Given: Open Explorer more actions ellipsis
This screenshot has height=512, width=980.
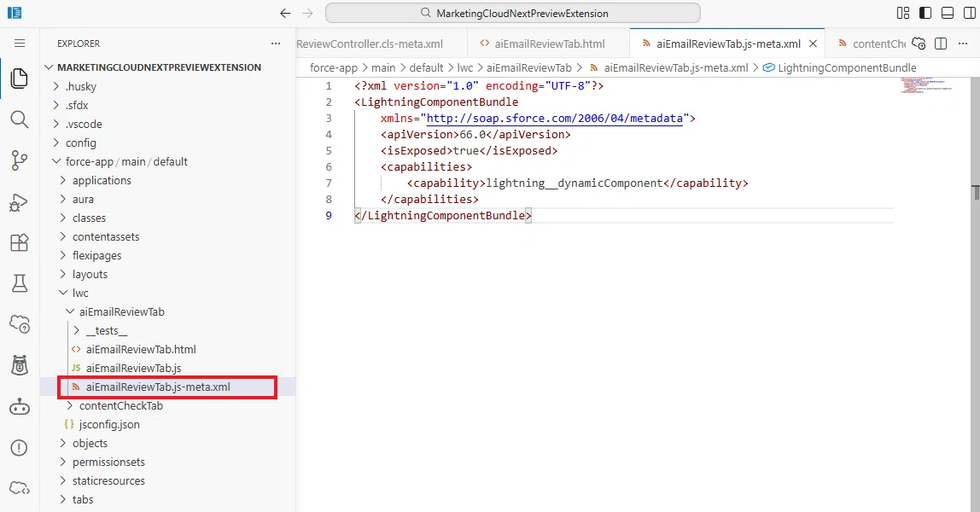Looking at the screenshot, I should tap(276, 44).
